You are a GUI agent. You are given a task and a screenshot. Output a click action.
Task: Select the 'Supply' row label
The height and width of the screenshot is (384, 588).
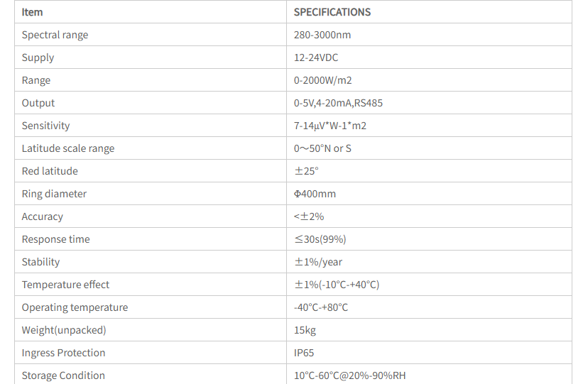(38, 57)
